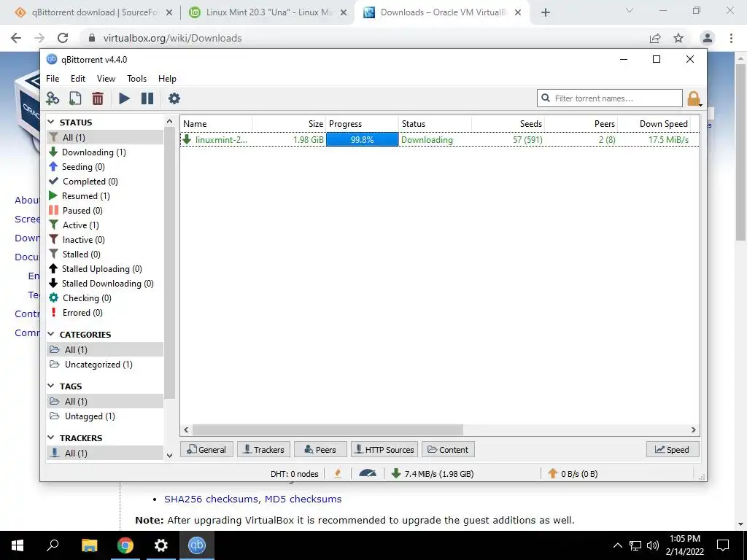
Task: Click the green download arrow on linuxmint row
Action: (187, 139)
